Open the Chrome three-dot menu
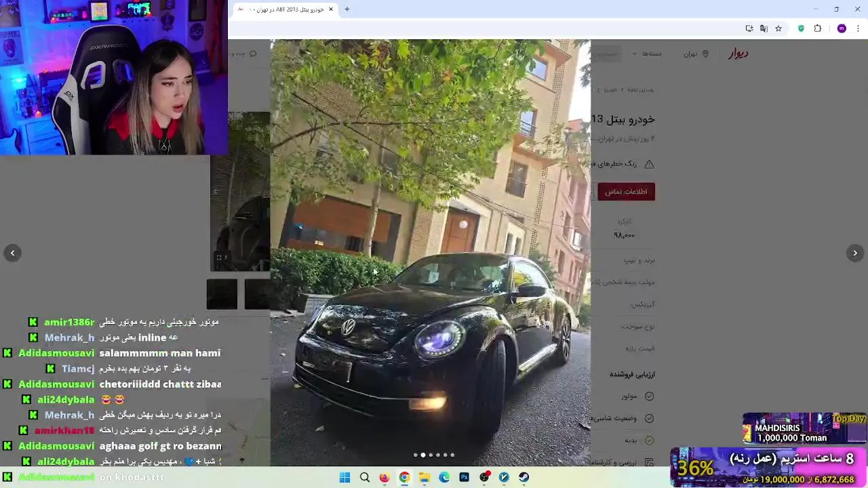 tap(858, 28)
